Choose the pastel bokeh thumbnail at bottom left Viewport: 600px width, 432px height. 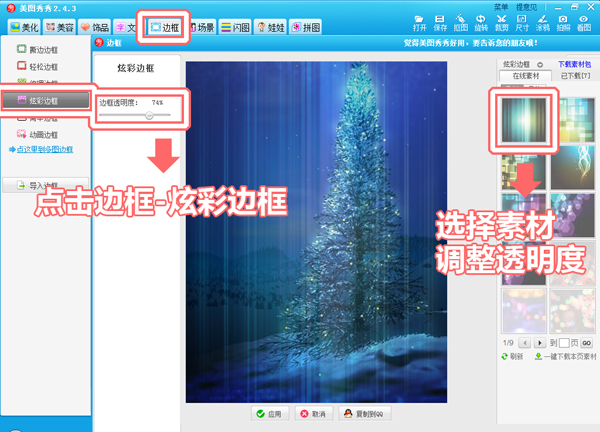coord(524,310)
